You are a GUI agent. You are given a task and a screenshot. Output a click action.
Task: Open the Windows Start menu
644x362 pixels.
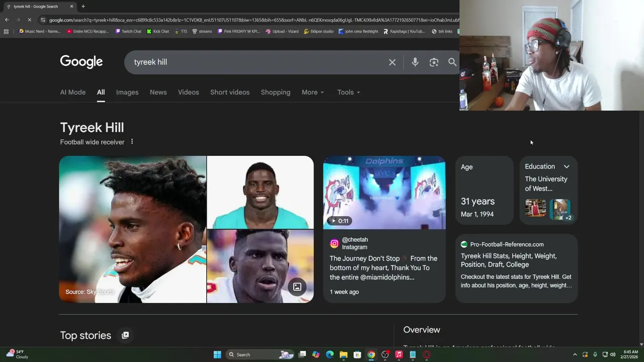tap(217, 354)
